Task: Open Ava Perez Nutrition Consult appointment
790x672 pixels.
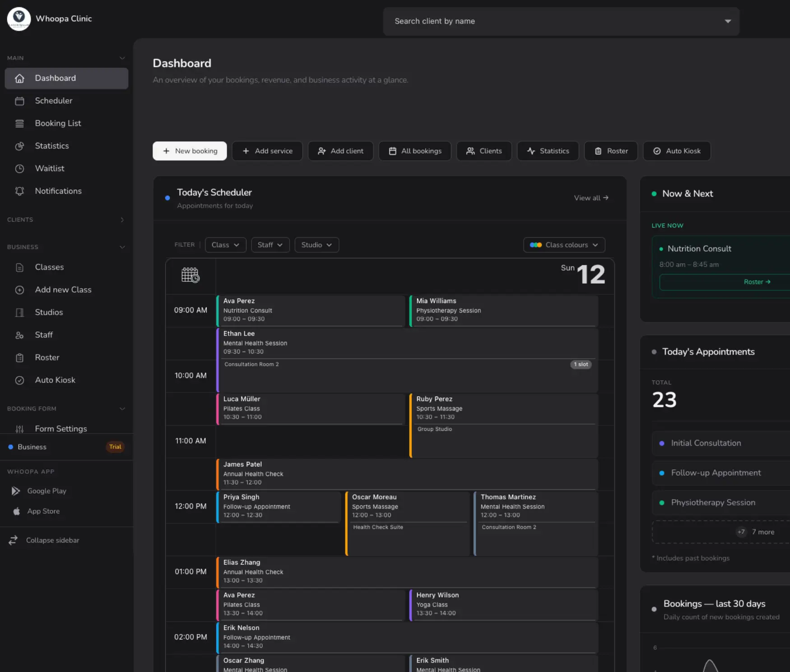Action: 311,310
